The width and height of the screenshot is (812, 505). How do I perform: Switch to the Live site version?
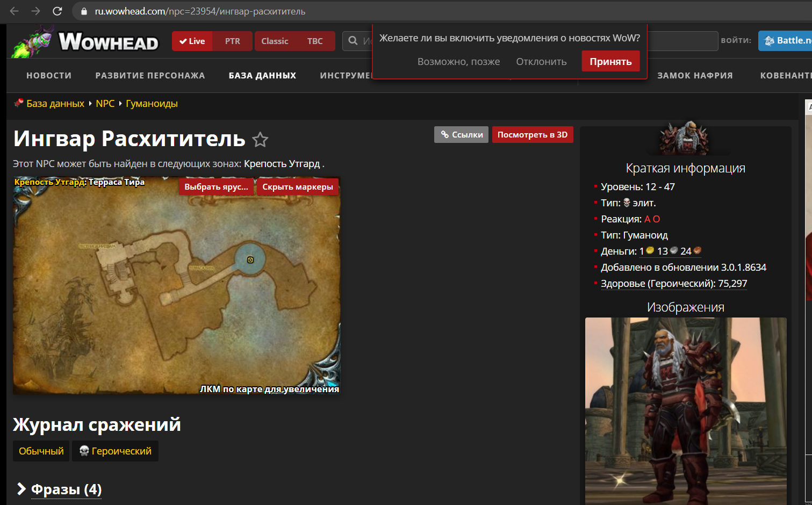(x=192, y=41)
